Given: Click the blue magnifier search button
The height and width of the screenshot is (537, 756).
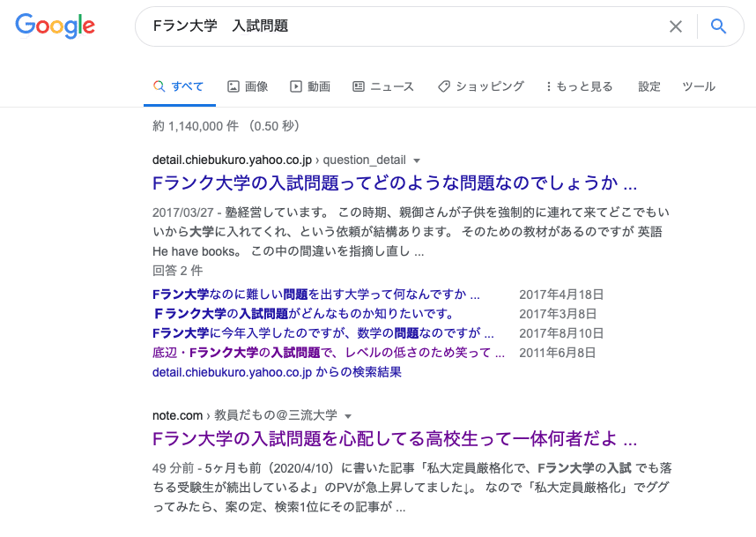Looking at the screenshot, I should tap(718, 26).
